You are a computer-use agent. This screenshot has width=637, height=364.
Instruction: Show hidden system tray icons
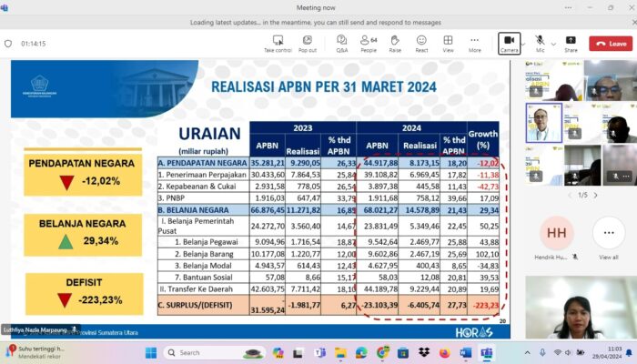click(527, 352)
